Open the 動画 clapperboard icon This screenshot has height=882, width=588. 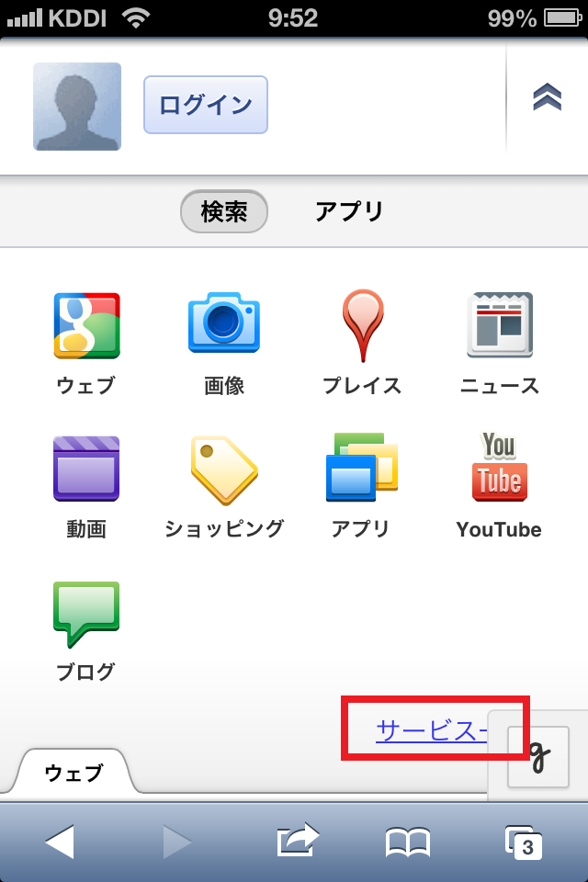pos(86,469)
